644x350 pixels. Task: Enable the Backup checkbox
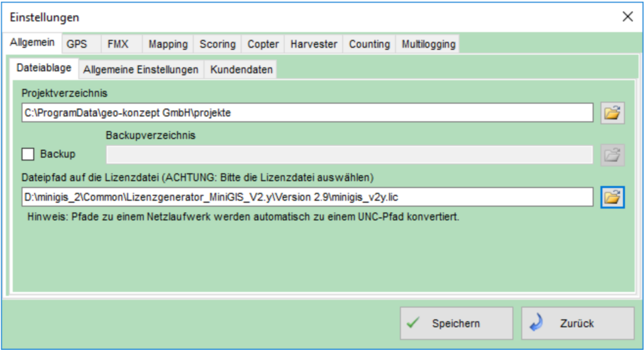coord(28,155)
